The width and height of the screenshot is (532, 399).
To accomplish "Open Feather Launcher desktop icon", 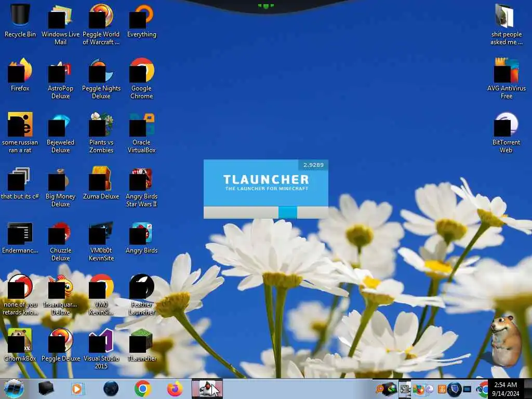I will pyautogui.click(x=141, y=295).
